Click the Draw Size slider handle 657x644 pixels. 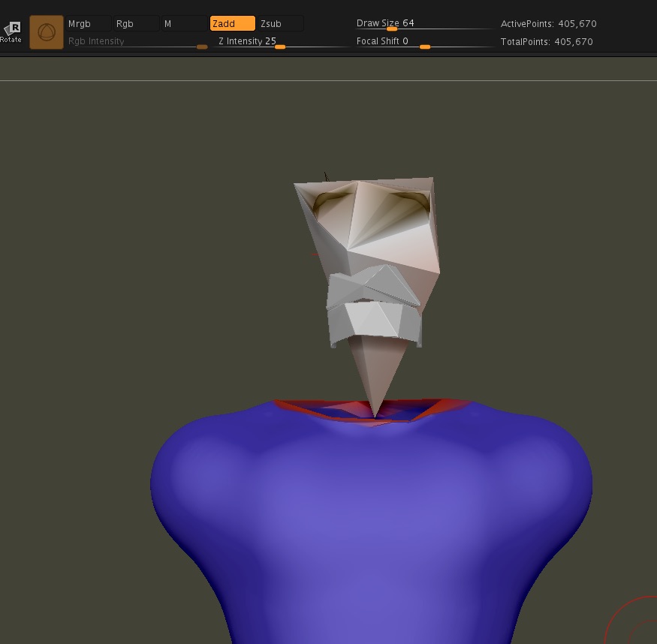391,29
